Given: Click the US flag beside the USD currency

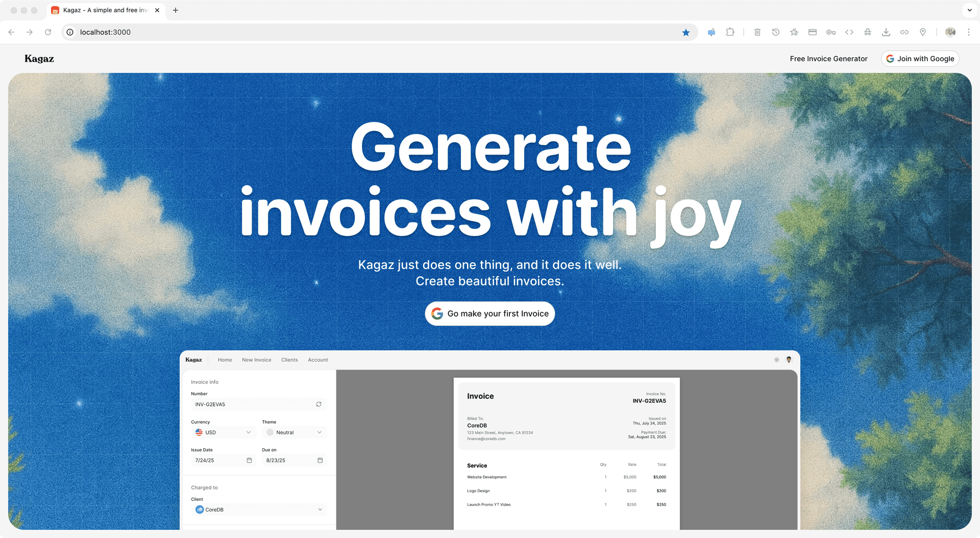Looking at the screenshot, I should pos(200,432).
